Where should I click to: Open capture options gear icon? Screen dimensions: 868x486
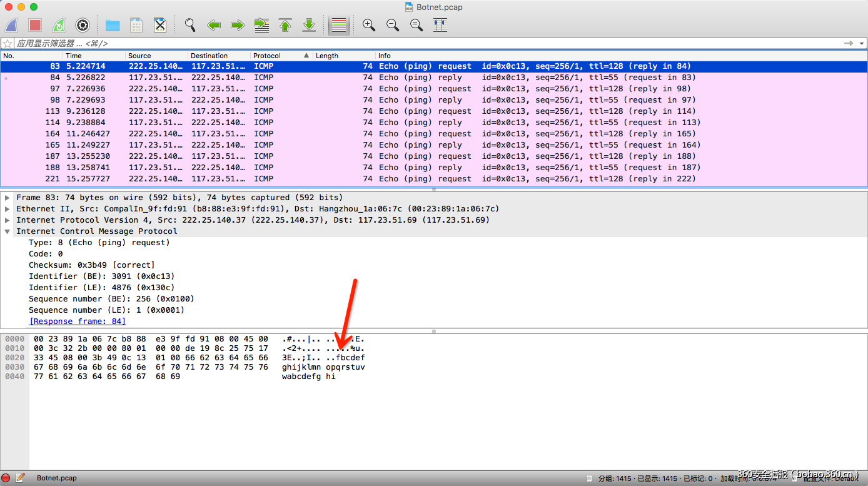83,25
